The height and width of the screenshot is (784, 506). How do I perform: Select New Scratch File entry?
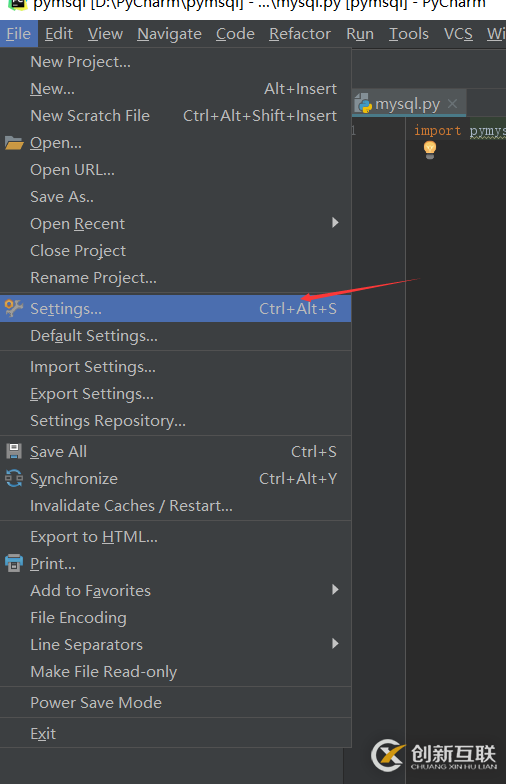pos(176,116)
